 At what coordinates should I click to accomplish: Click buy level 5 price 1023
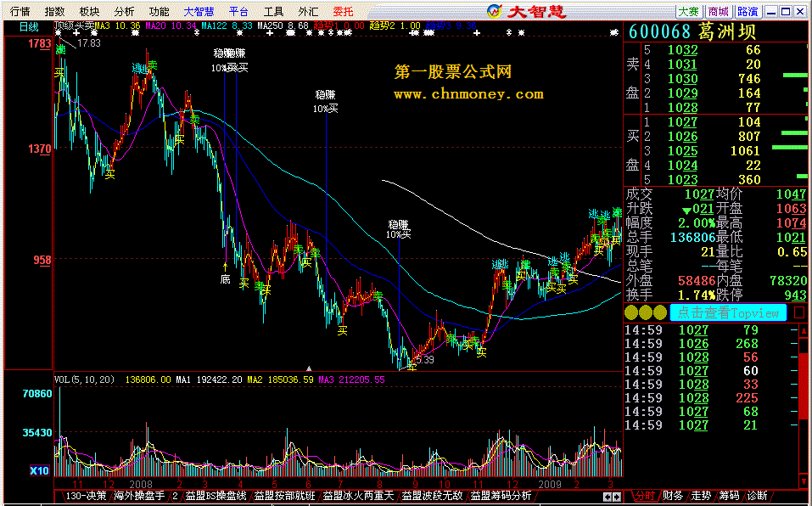coord(682,180)
